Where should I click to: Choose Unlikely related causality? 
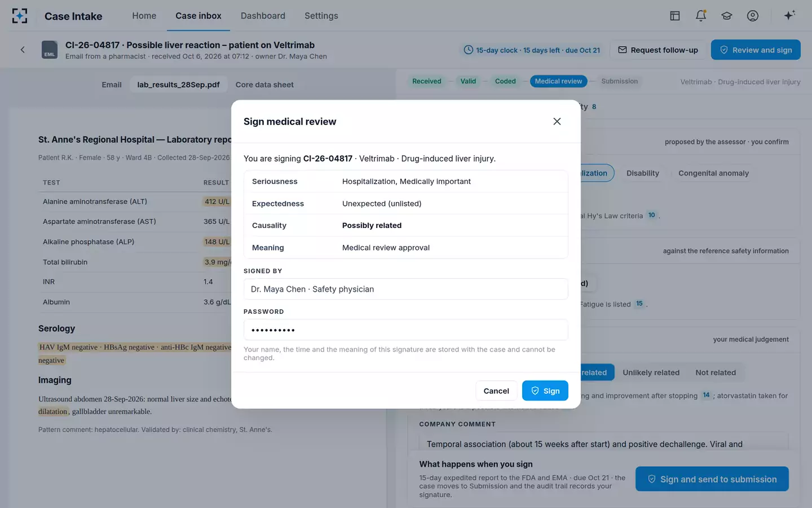[651, 373]
